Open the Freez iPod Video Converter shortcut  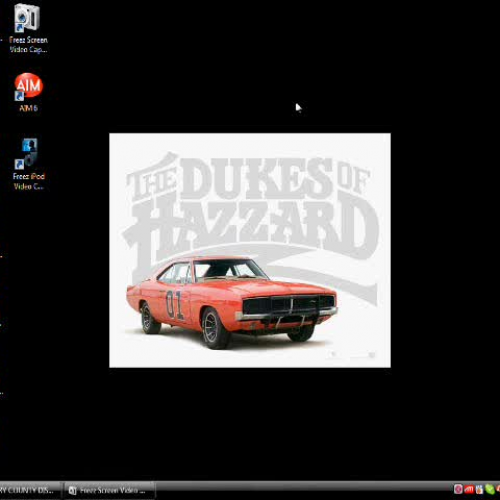[28, 164]
